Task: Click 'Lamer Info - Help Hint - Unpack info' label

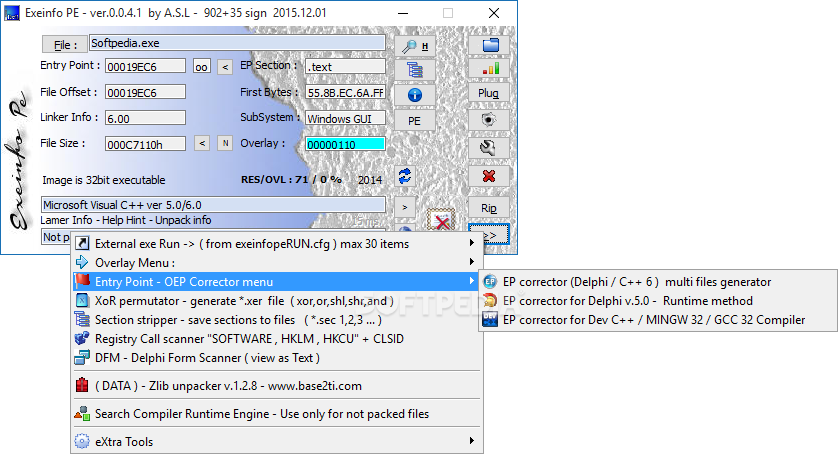Action: click(x=126, y=220)
